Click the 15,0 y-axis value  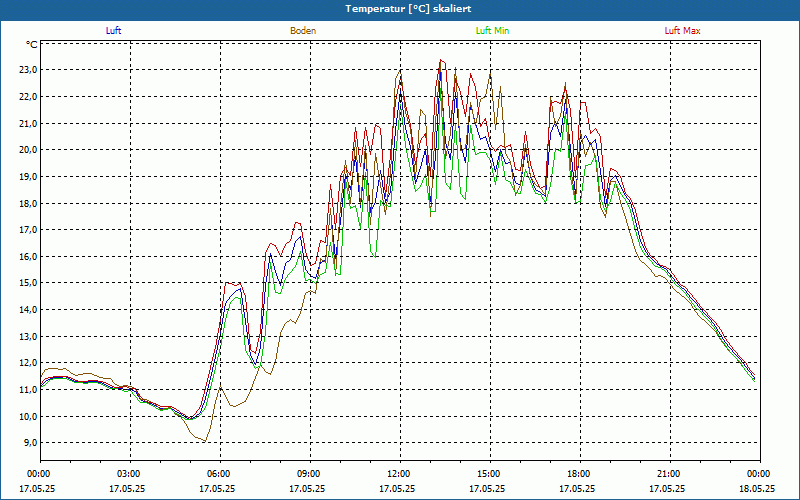[x=28, y=283]
